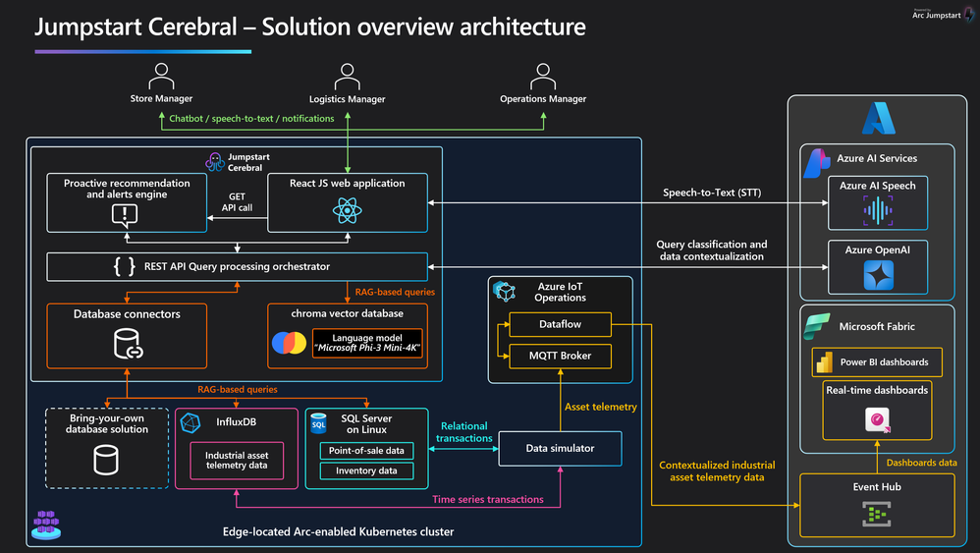This screenshot has width=980, height=553.
Task: Click the Operations Manager person icon
Action: pyautogui.click(x=542, y=77)
